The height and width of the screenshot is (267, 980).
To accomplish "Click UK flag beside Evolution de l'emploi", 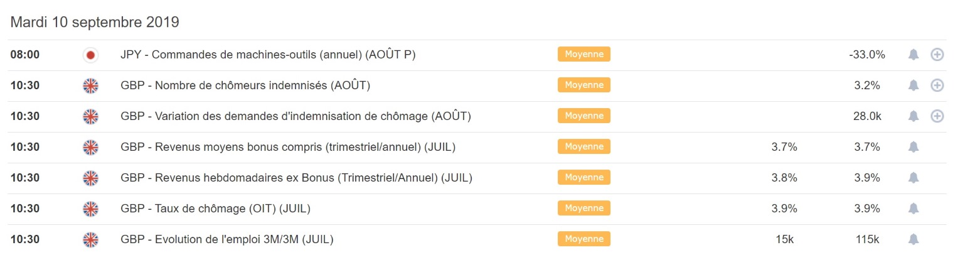I will tap(90, 239).
